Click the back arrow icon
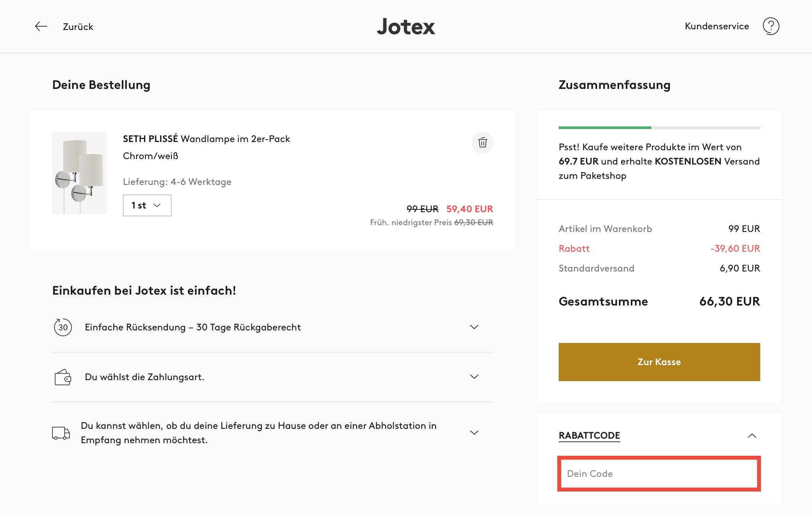Screen dimensions: 812x515 41,27
